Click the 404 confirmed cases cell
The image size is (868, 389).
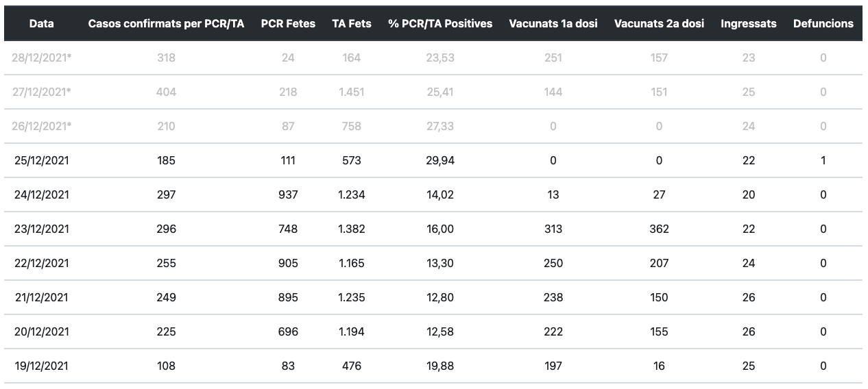point(166,92)
